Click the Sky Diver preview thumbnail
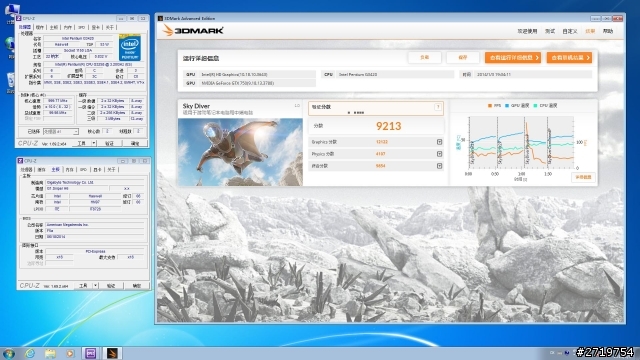Screen dimensions: 640x360 [240, 152]
